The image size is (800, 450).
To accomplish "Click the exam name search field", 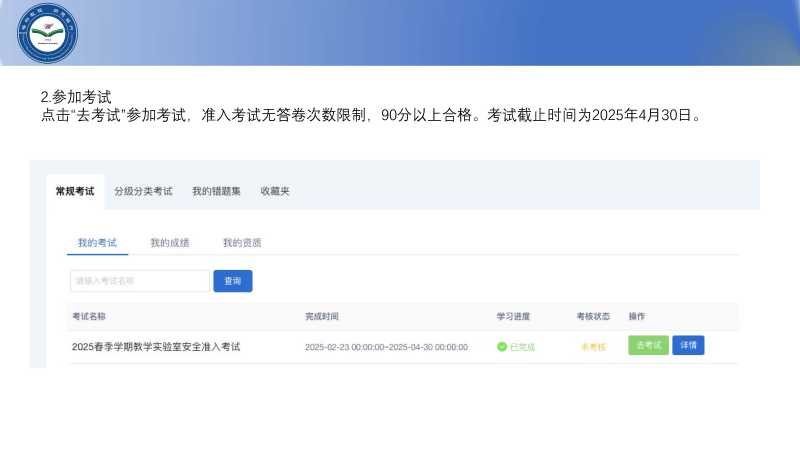I will point(139,281).
